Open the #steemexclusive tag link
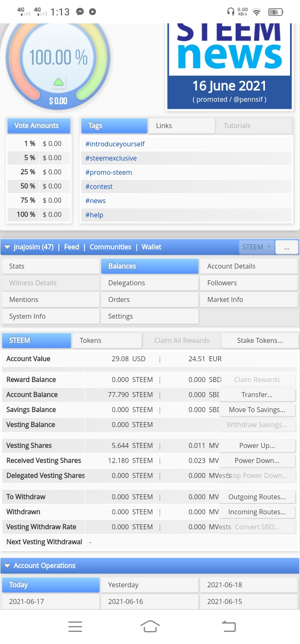This screenshot has width=300, height=644. pyautogui.click(x=111, y=158)
